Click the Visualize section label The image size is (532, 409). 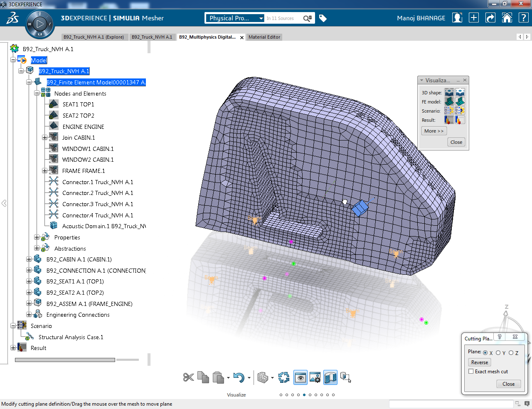click(236, 395)
